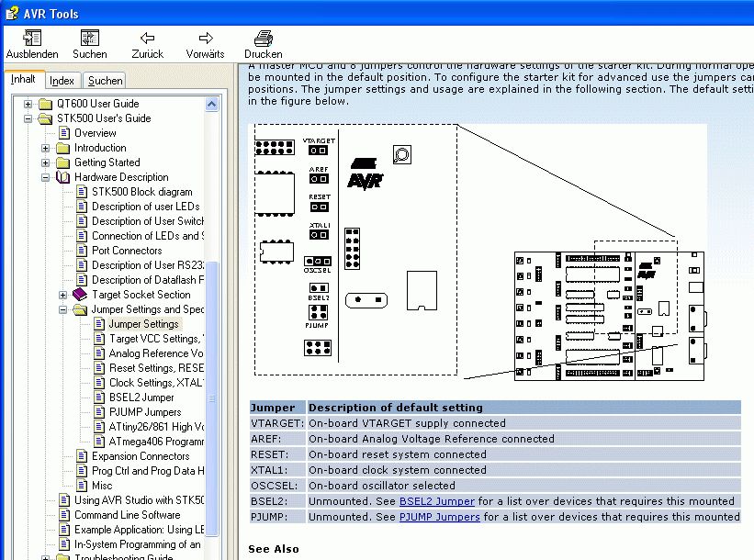754x560 pixels.
Task: Collapse the STK500 User's Guide node
Action: click(x=28, y=118)
